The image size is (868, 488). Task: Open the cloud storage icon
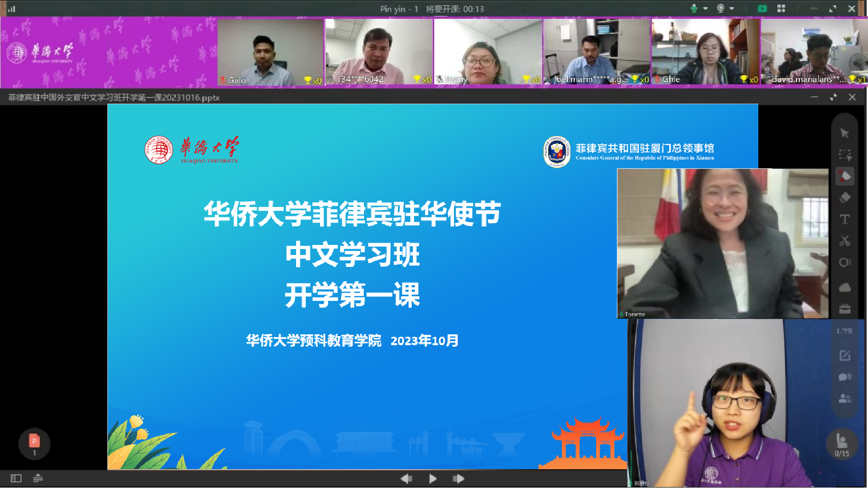[x=845, y=288]
